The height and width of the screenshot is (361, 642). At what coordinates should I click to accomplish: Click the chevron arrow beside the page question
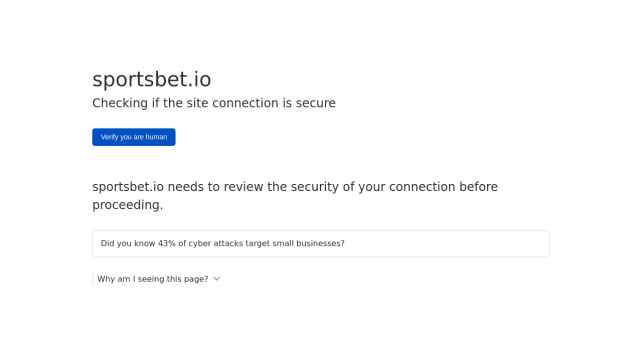click(x=217, y=279)
